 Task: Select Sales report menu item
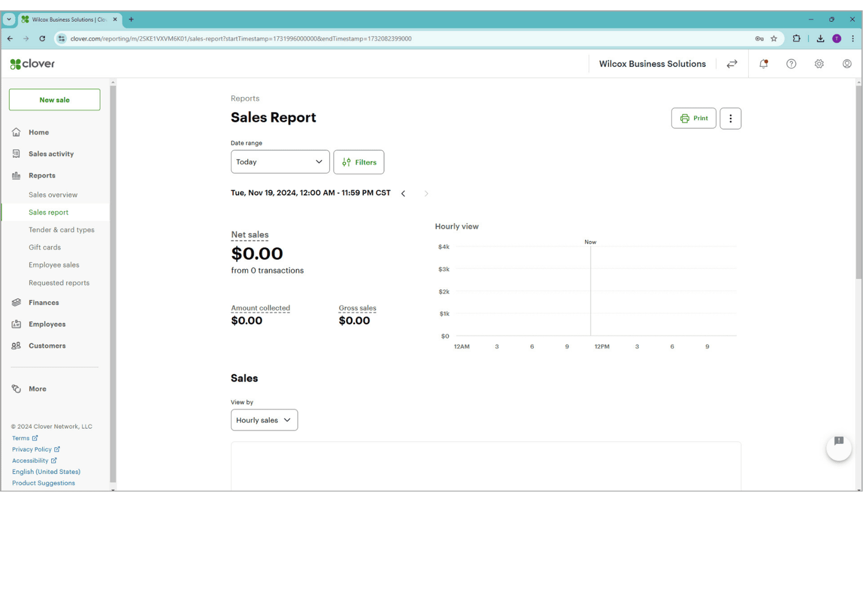49,213
